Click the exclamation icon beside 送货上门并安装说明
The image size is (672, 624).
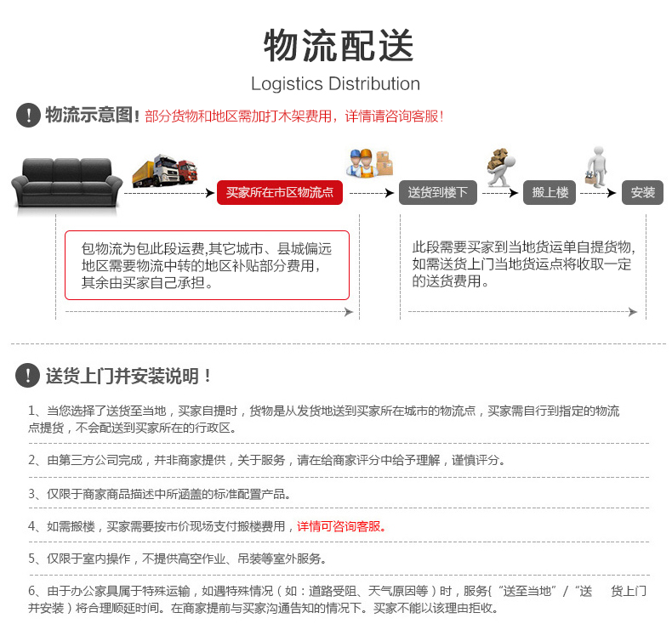pos(28,375)
